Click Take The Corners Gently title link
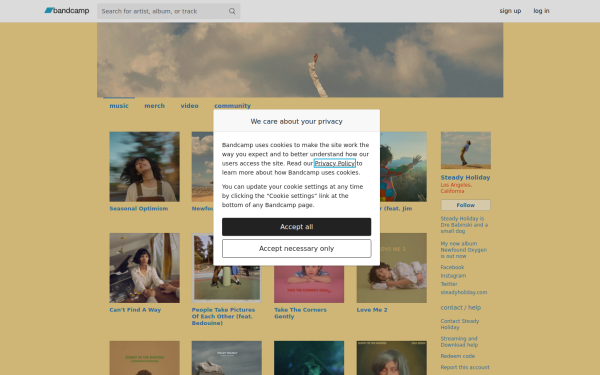The width and height of the screenshot is (600, 375). (300, 313)
